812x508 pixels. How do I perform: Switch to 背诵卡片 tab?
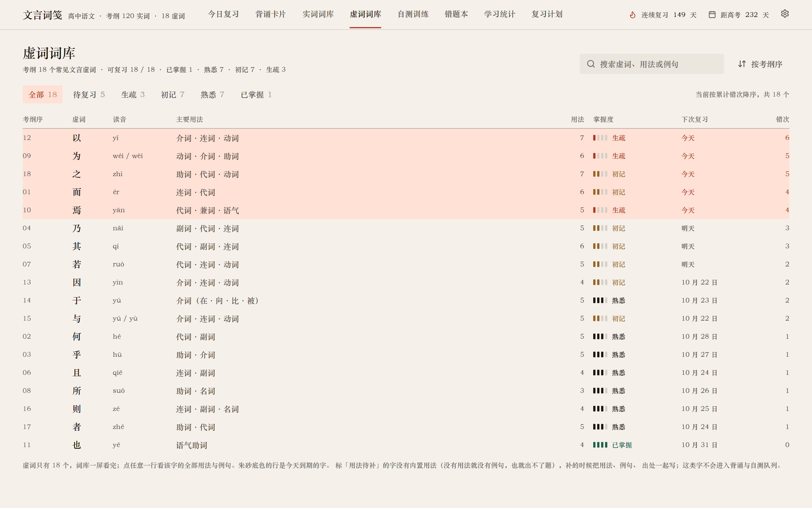point(270,14)
